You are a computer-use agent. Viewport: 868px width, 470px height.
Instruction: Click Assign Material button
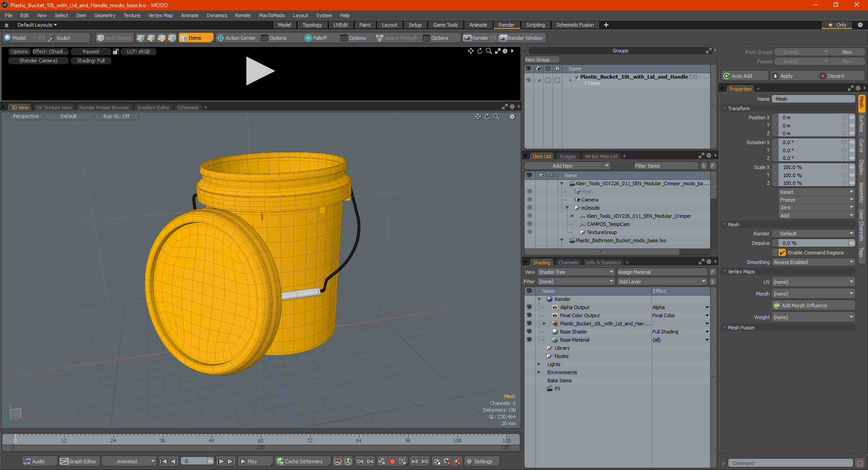point(662,272)
